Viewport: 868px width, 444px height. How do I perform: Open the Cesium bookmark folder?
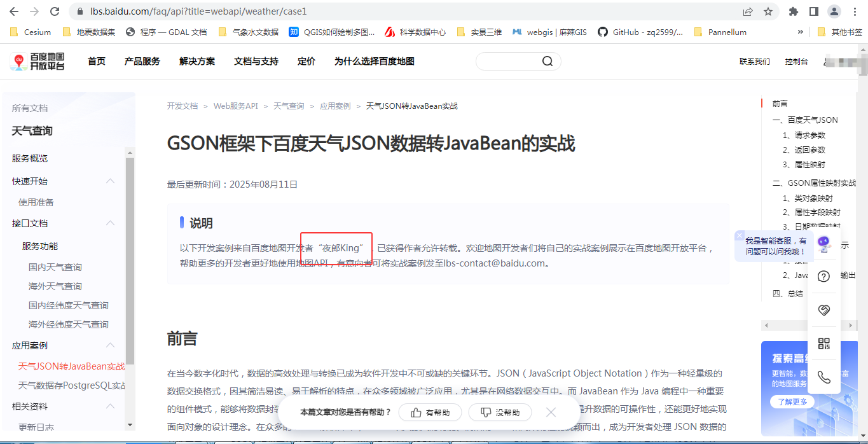click(x=31, y=32)
